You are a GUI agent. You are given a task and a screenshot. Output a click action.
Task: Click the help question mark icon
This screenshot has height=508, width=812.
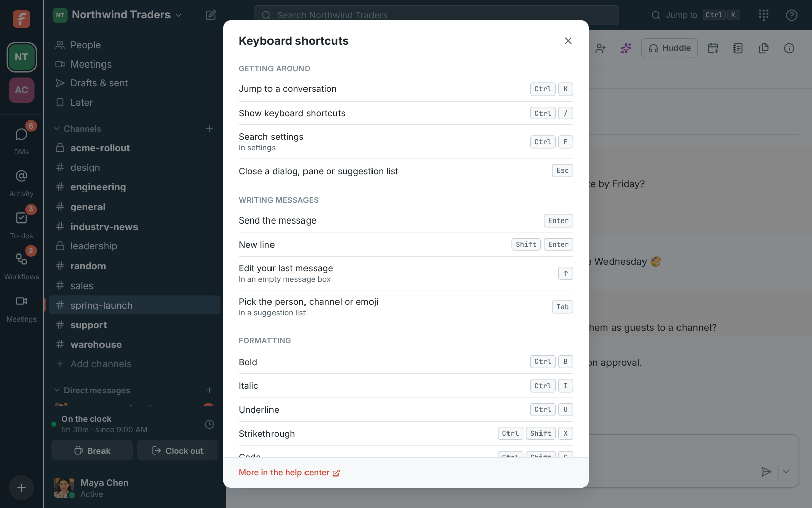[792, 15]
